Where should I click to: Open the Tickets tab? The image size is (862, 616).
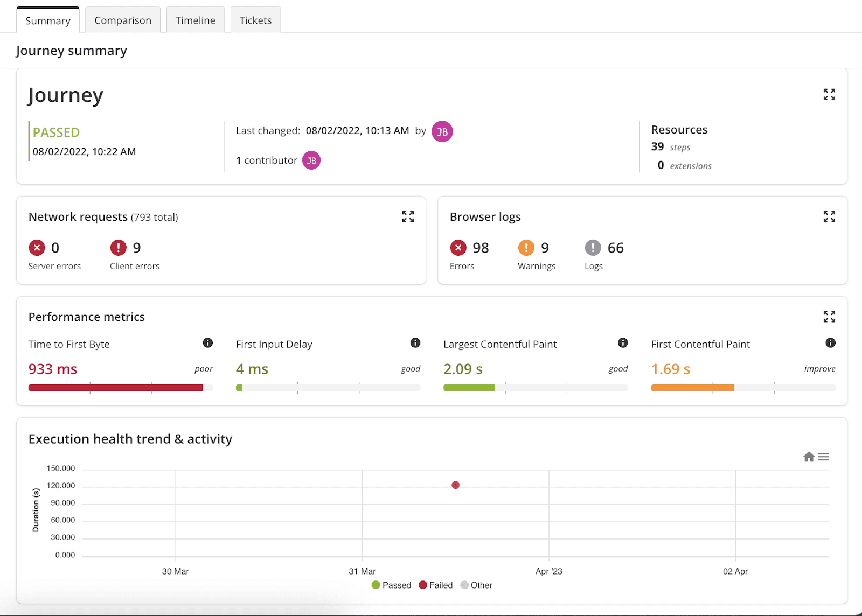[x=255, y=20]
